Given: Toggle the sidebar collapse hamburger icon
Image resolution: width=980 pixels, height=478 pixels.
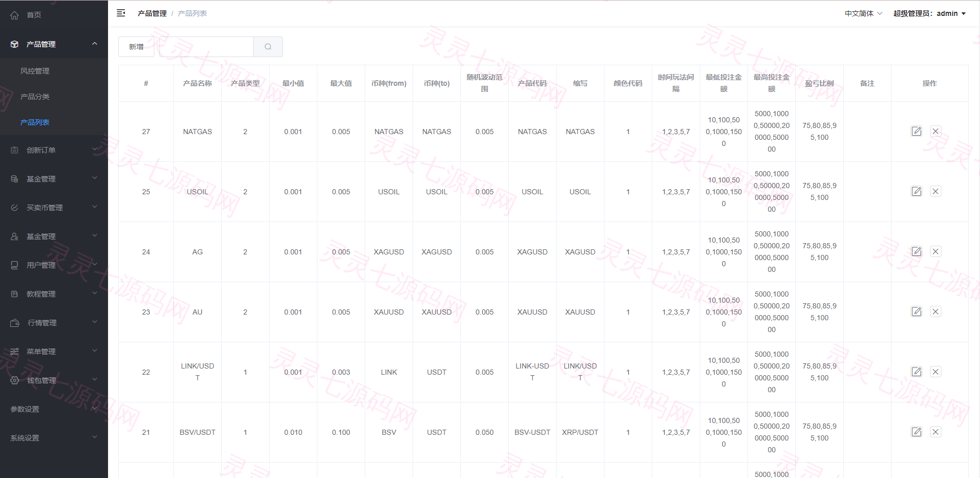Looking at the screenshot, I should tap(121, 13).
